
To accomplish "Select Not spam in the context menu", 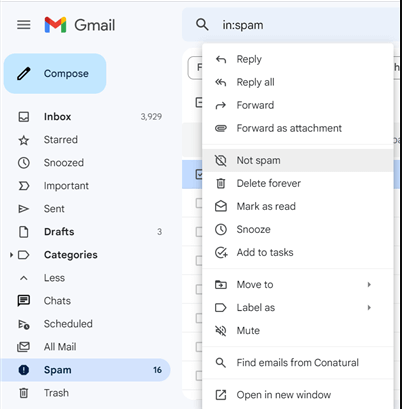I will pos(298,160).
